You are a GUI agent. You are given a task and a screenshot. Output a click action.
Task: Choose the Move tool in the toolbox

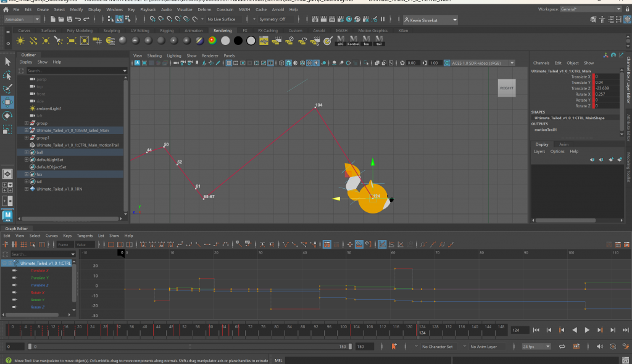click(x=7, y=102)
